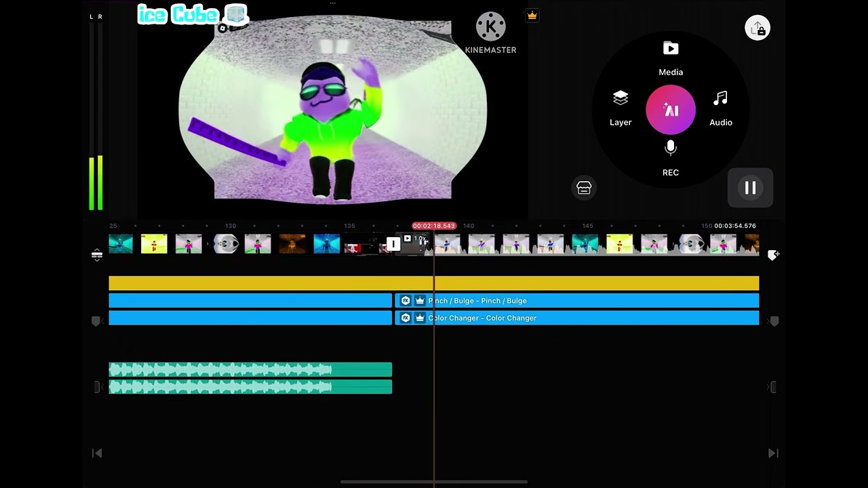Screen dimensions: 868x488
Task: Open the pink AI button
Action: point(671,110)
